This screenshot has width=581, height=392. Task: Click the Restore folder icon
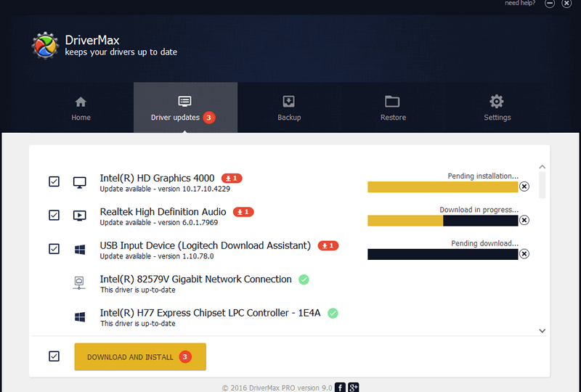tap(392, 101)
